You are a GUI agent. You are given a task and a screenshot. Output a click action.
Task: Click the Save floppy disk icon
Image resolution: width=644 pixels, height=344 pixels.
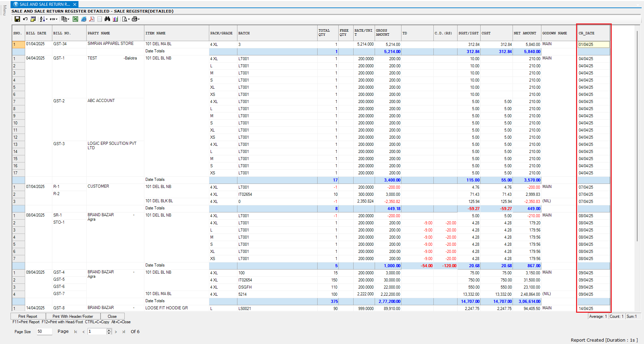[x=17, y=19]
